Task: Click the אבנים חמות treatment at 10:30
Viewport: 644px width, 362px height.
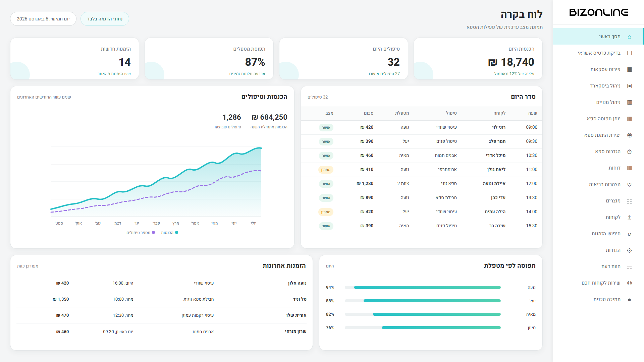Action: pos(446,156)
